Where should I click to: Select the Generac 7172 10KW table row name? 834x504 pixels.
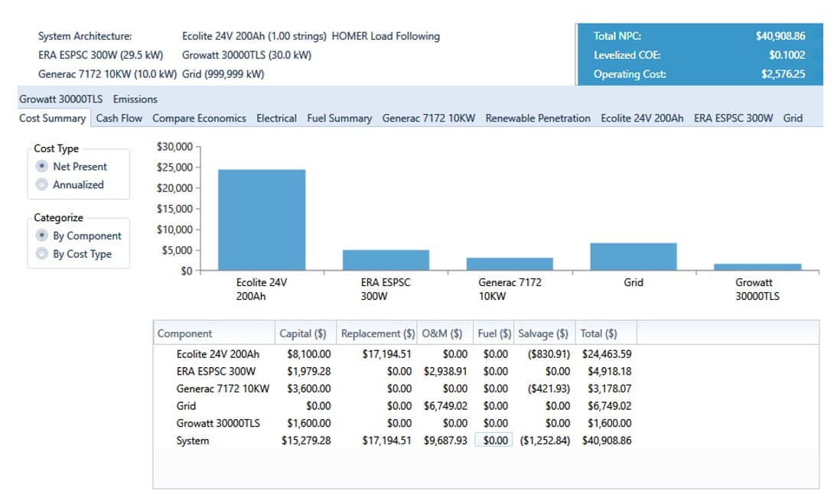pos(223,389)
